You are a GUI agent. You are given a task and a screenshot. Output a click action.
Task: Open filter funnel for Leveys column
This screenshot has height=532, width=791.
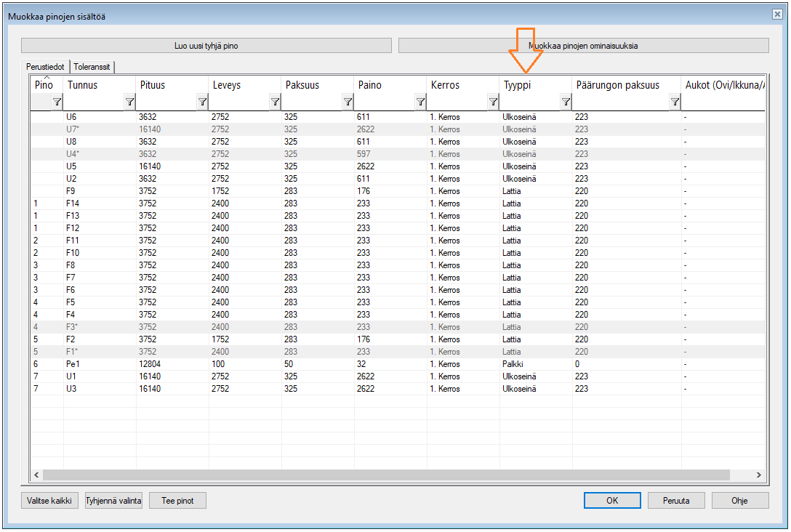pos(275,102)
